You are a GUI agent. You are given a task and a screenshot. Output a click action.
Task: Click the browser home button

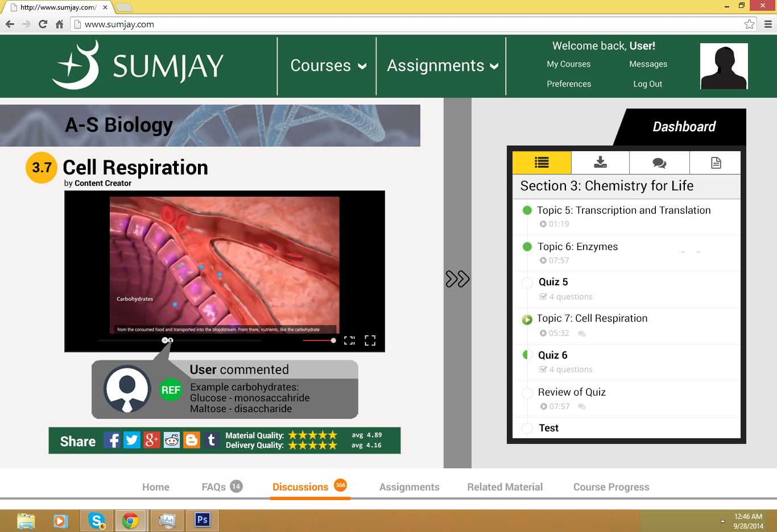(x=59, y=24)
